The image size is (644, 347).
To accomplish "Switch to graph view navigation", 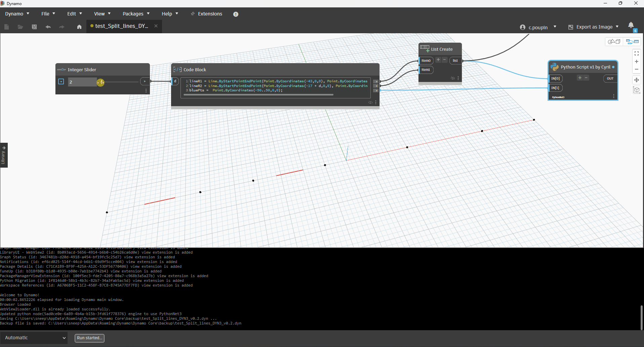I will pos(632,42).
